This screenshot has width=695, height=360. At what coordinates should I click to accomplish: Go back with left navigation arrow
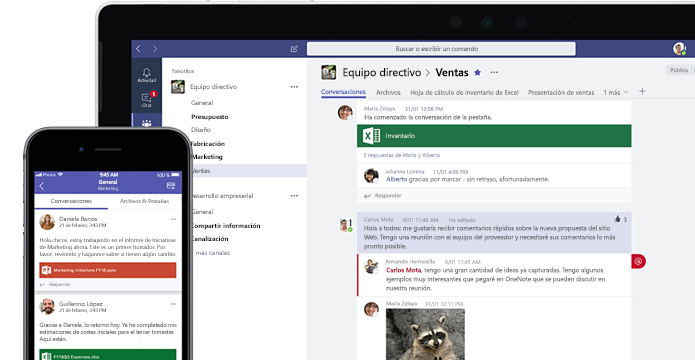coord(138,49)
